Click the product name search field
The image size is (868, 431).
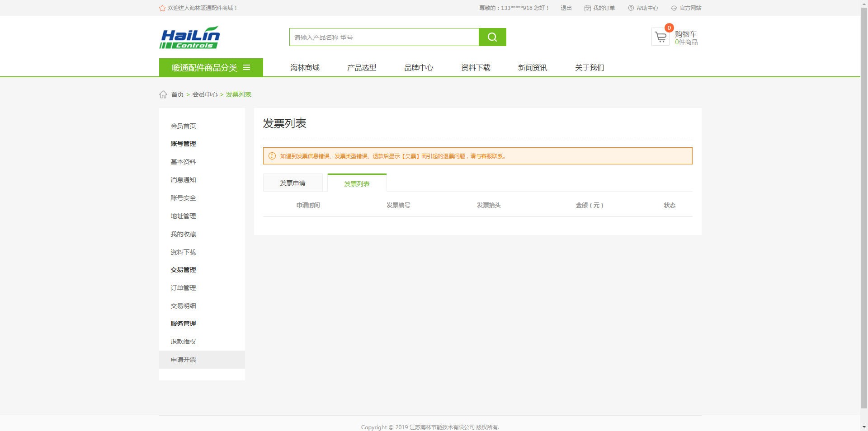(384, 37)
